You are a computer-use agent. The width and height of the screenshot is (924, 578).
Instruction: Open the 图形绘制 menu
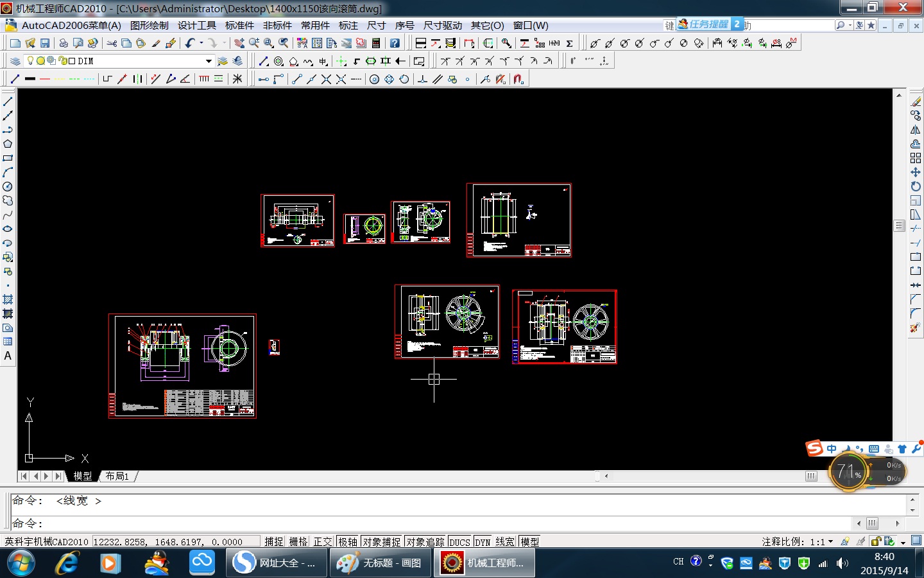[x=150, y=26]
